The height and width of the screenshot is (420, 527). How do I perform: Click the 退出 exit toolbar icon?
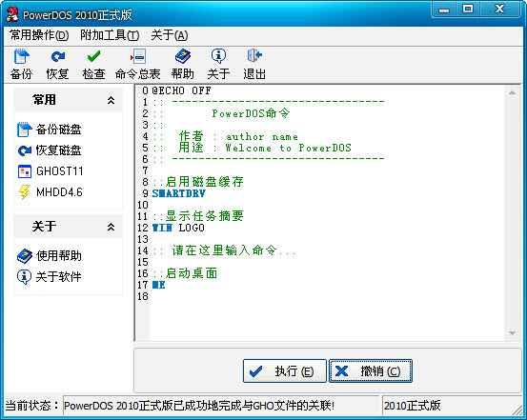[x=254, y=64]
